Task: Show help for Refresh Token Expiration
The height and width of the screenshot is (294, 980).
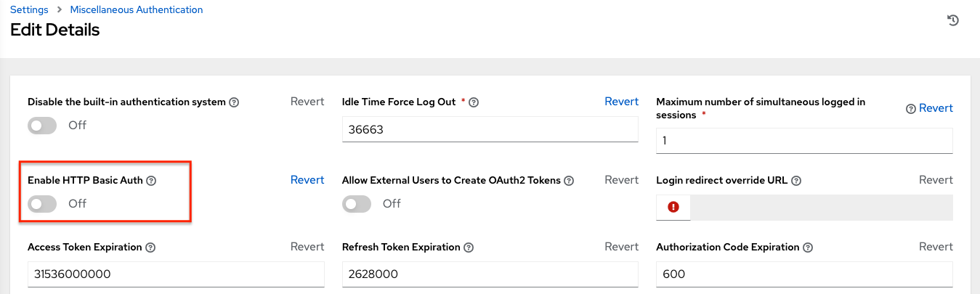Action: point(469,248)
